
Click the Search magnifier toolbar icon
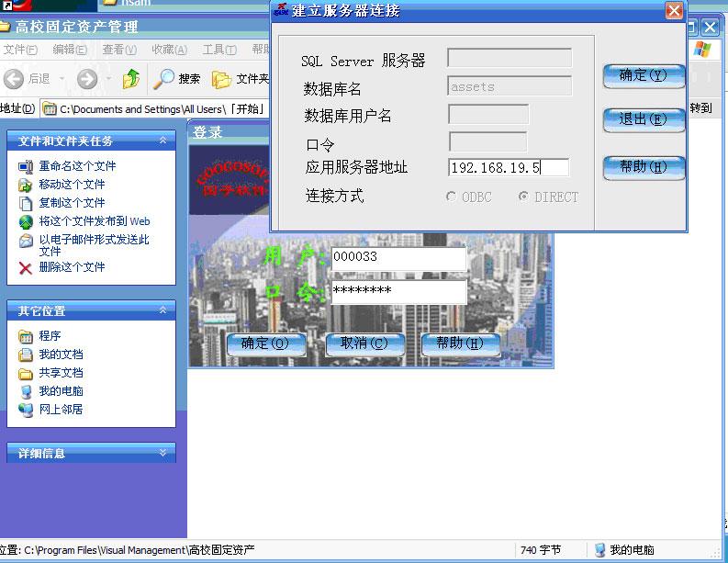click(x=163, y=79)
